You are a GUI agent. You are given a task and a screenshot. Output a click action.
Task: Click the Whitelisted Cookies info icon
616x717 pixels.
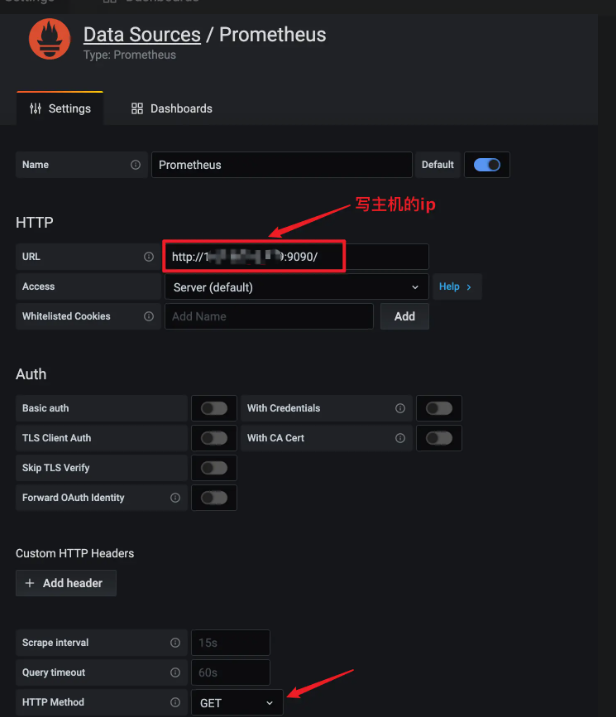tap(149, 316)
